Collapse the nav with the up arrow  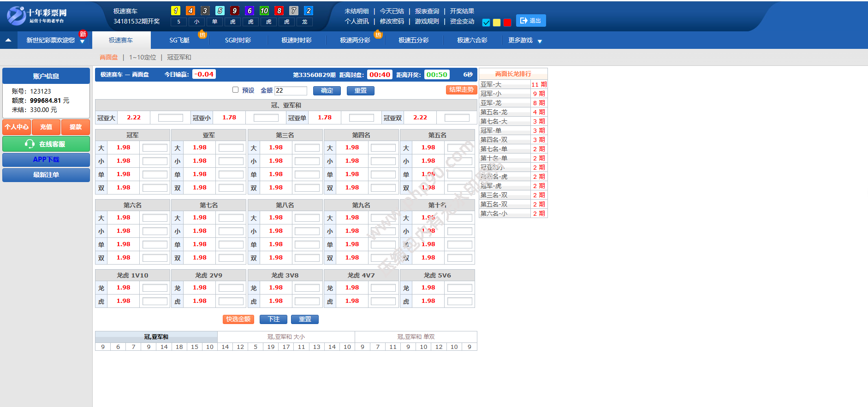[8, 40]
